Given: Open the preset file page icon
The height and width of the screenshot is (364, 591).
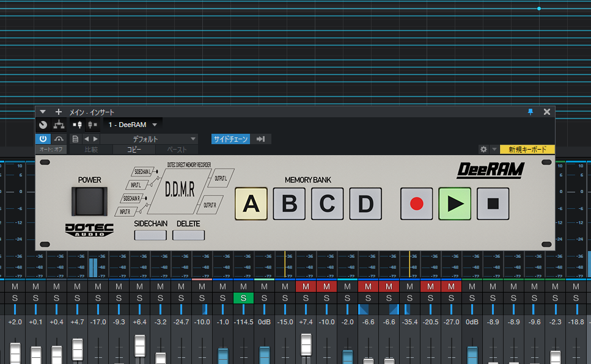Looking at the screenshot, I should (75, 139).
